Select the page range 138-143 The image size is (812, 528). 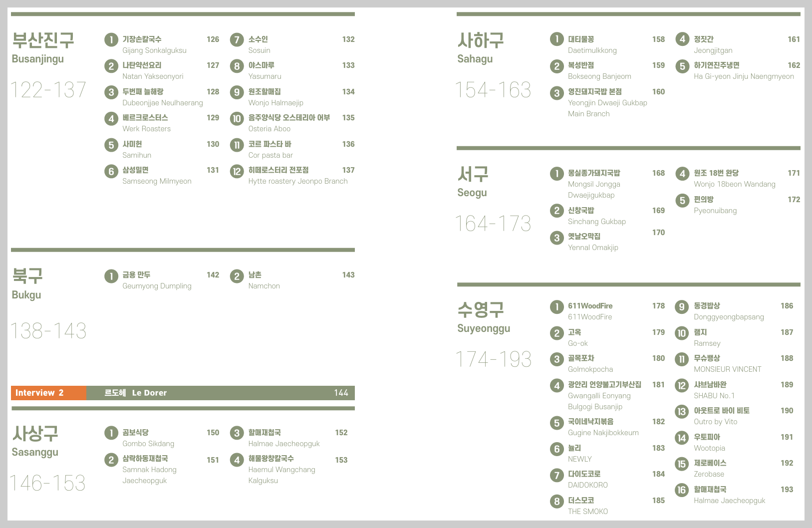pyautogui.click(x=48, y=330)
